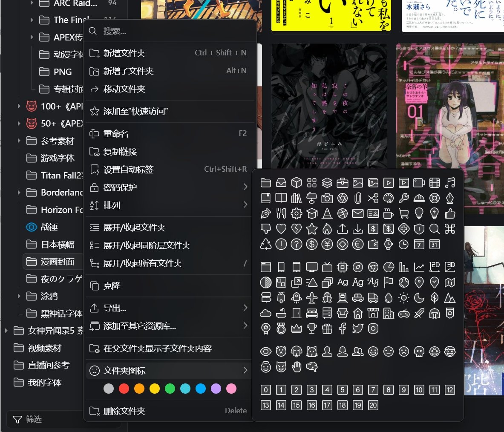
Task: Choose the flag icon
Action: click(x=388, y=282)
